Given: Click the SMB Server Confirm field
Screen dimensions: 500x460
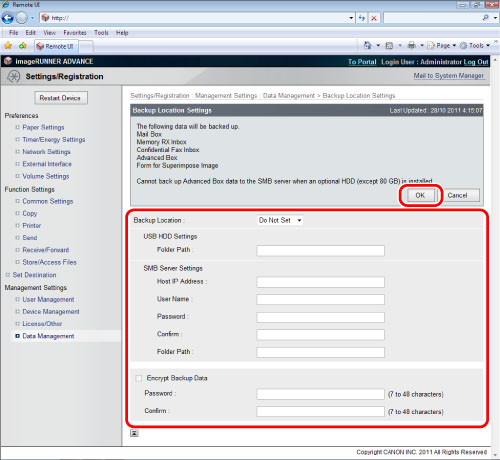Looking at the screenshot, I should tap(320, 335).
